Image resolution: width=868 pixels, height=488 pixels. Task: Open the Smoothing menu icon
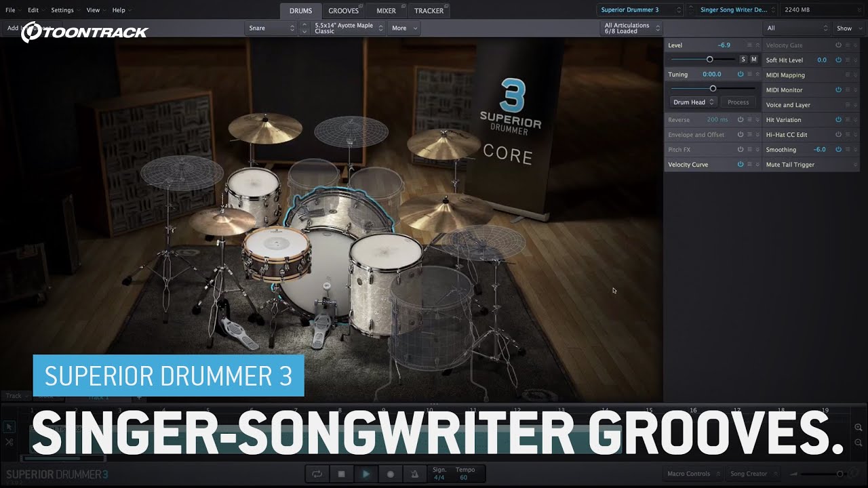coord(848,150)
